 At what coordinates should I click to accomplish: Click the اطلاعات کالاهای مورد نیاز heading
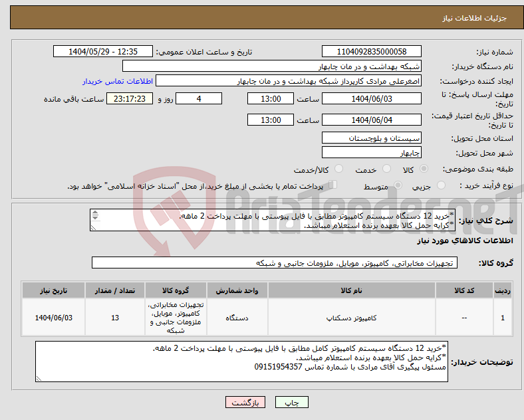click(x=465, y=241)
